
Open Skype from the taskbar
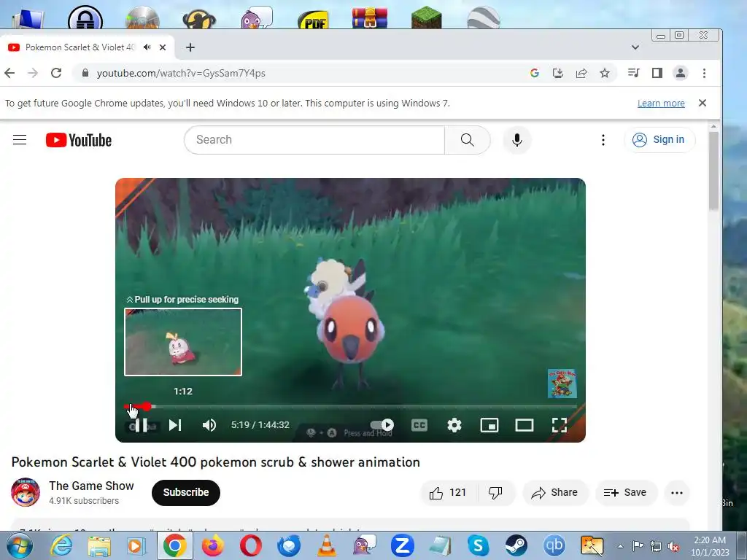[479, 545]
